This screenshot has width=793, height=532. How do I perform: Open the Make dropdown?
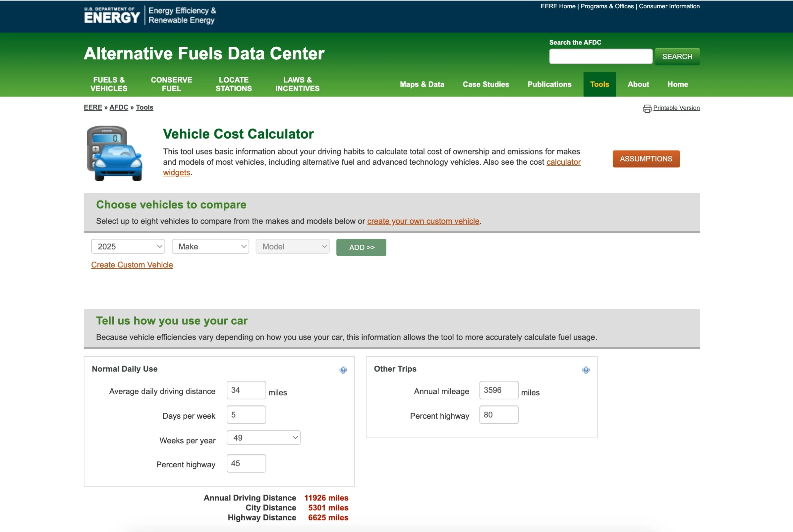click(x=210, y=246)
